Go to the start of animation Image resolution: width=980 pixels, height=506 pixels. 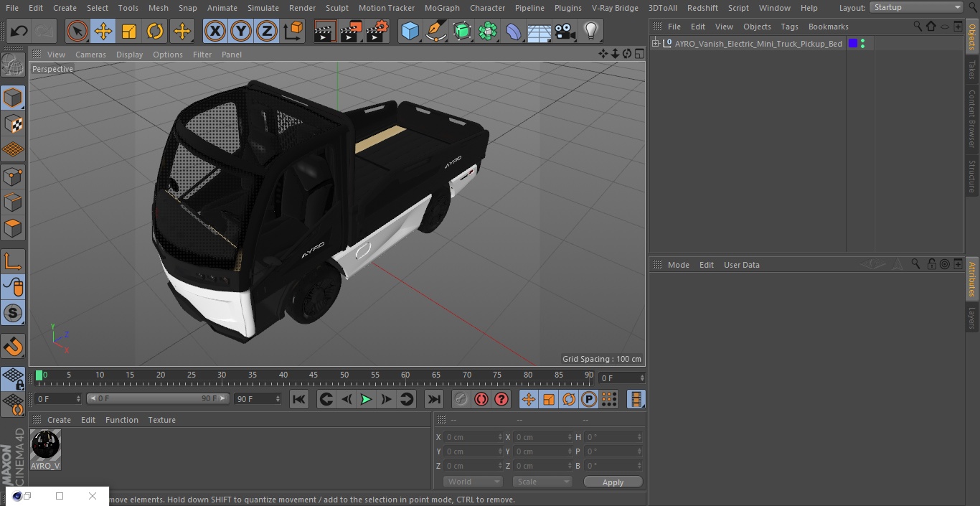299,399
